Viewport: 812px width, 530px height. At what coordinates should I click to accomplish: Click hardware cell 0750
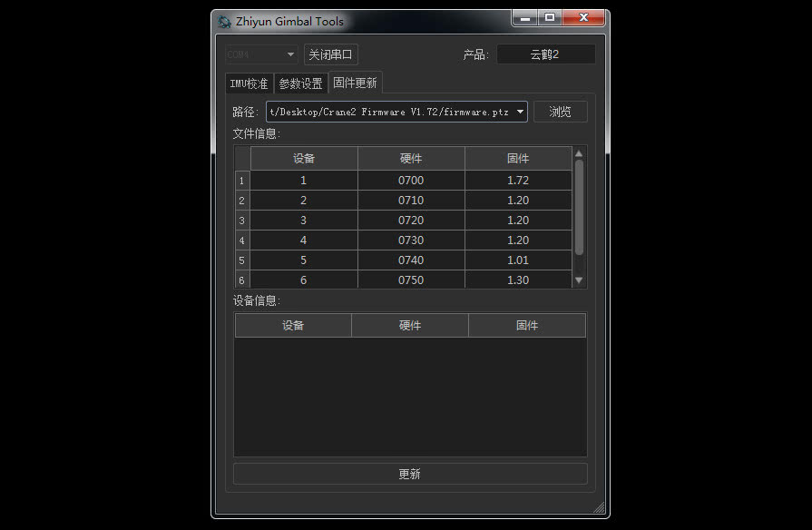(x=411, y=280)
